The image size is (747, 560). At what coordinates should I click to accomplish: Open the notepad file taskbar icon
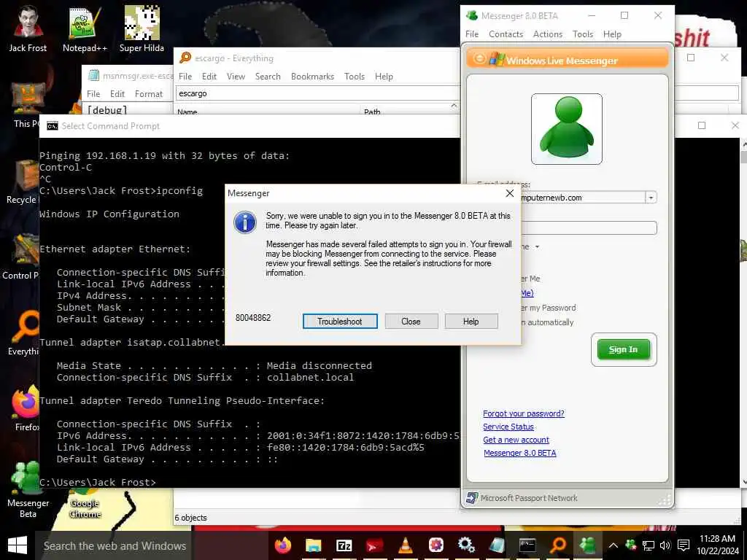click(x=497, y=545)
